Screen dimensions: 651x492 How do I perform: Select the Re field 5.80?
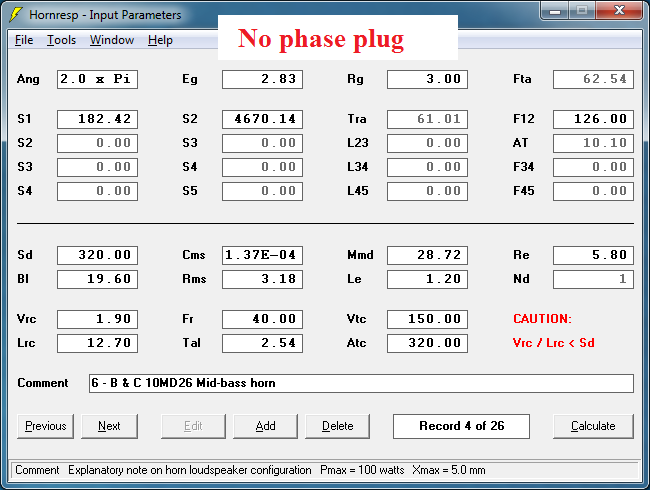(593, 255)
